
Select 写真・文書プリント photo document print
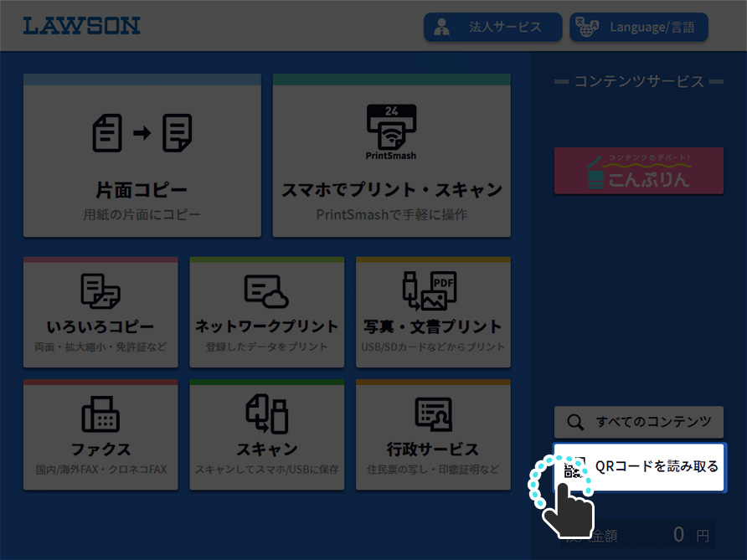pyautogui.click(x=433, y=291)
